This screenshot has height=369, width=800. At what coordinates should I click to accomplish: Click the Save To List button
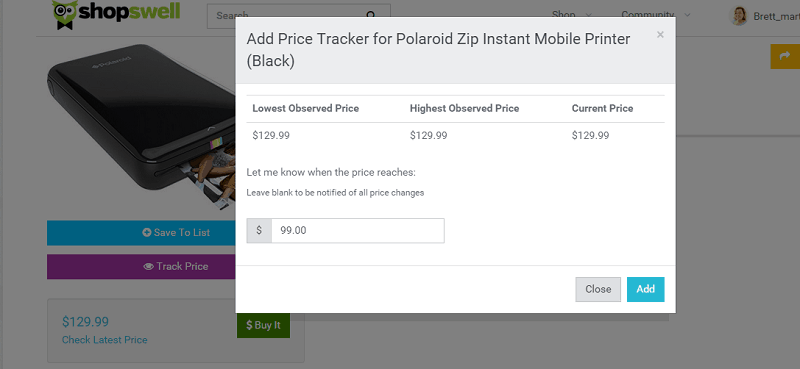coord(141,233)
